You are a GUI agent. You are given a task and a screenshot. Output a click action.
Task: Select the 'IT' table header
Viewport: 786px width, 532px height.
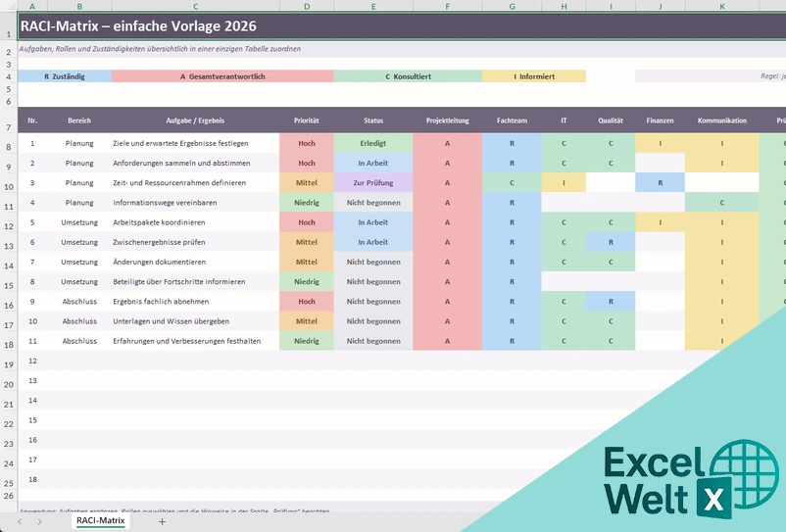pyautogui.click(x=564, y=121)
